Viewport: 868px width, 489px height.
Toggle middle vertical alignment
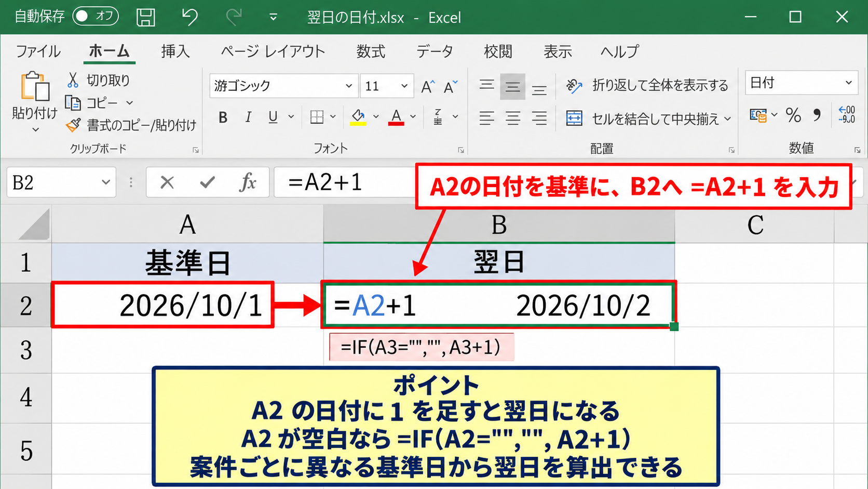click(513, 86)
